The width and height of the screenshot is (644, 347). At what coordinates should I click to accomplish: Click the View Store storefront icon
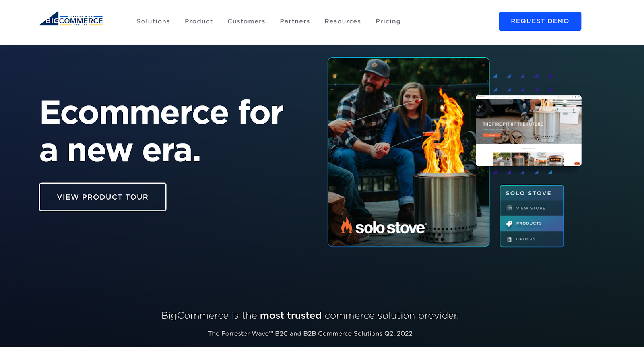(509, 208)
